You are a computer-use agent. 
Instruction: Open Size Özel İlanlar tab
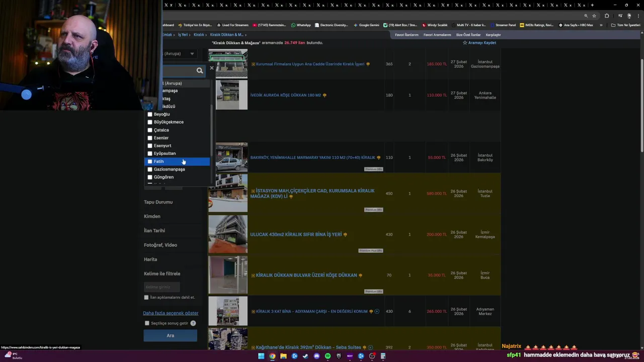coord(468,35)
